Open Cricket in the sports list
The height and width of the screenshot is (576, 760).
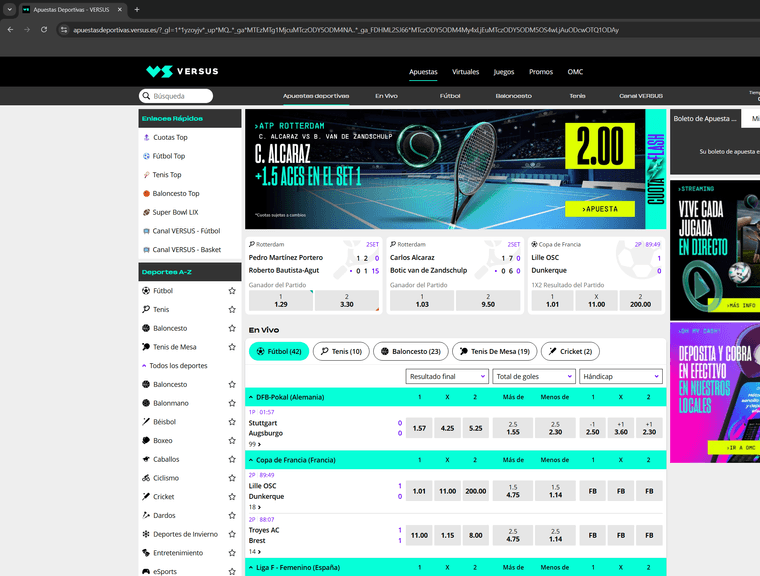point(163,497)
